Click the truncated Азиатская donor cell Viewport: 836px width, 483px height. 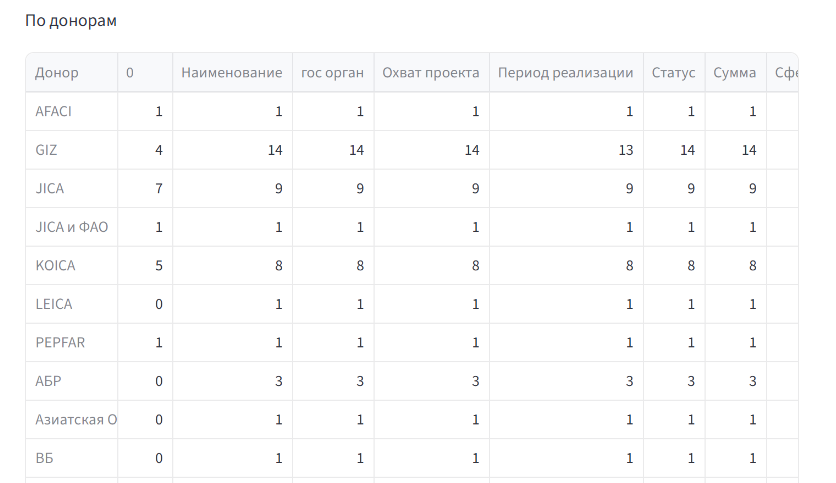75,420
